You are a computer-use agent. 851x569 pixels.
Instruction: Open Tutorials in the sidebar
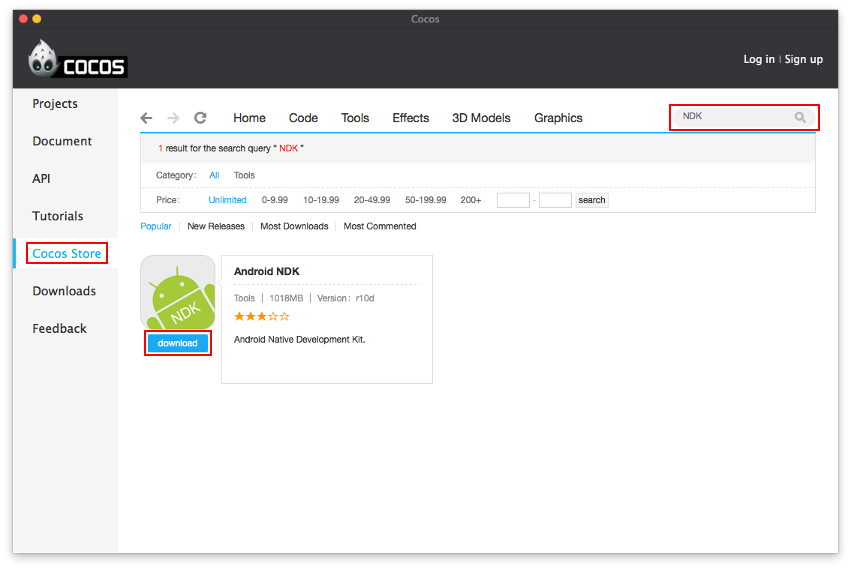(x=58, y=216)
